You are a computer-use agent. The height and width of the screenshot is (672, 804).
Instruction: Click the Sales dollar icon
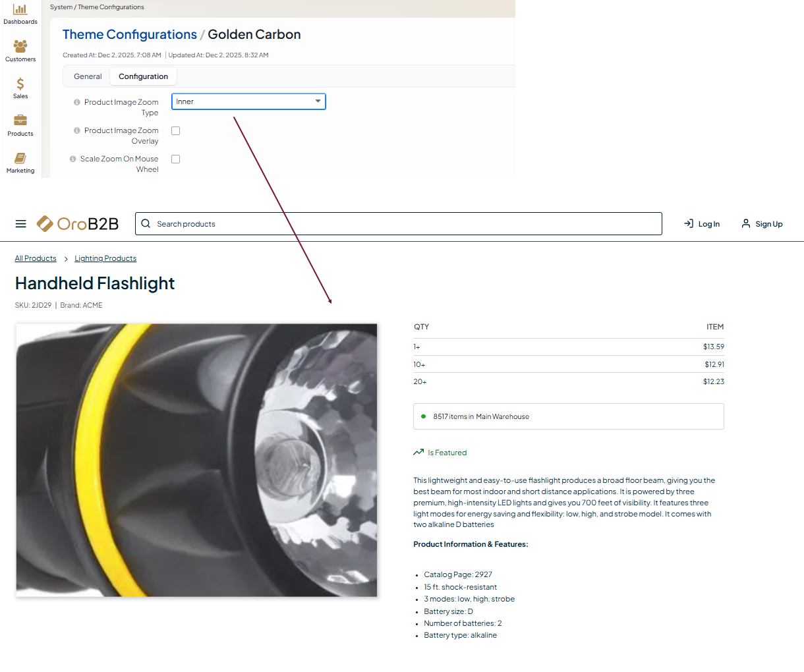(20, 84)
